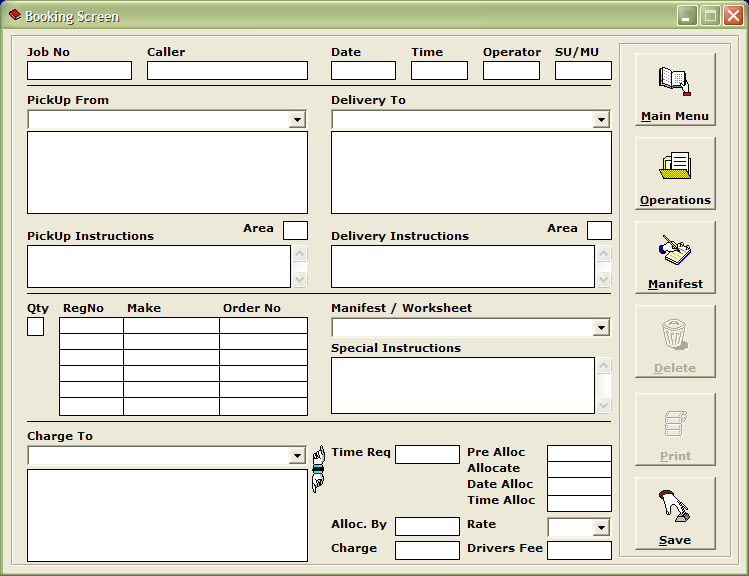This screenshot has height=576, width=749.
Task: Click the Time Req field
Action: 428,454
